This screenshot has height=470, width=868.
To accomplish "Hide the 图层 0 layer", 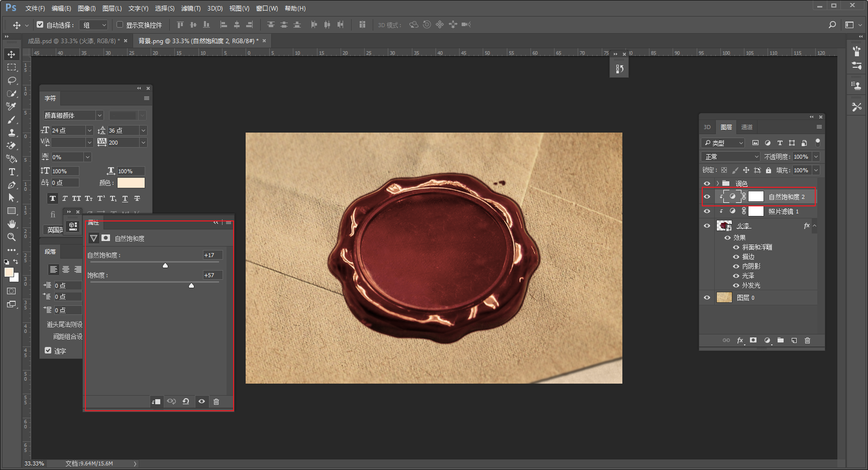I will pyautogui.click(x=707, y=298).
